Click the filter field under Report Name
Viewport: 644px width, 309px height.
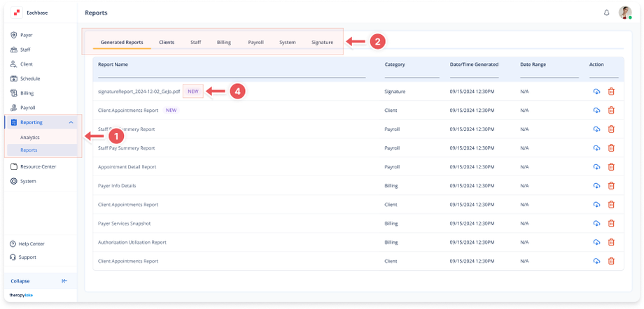[232, 74]
